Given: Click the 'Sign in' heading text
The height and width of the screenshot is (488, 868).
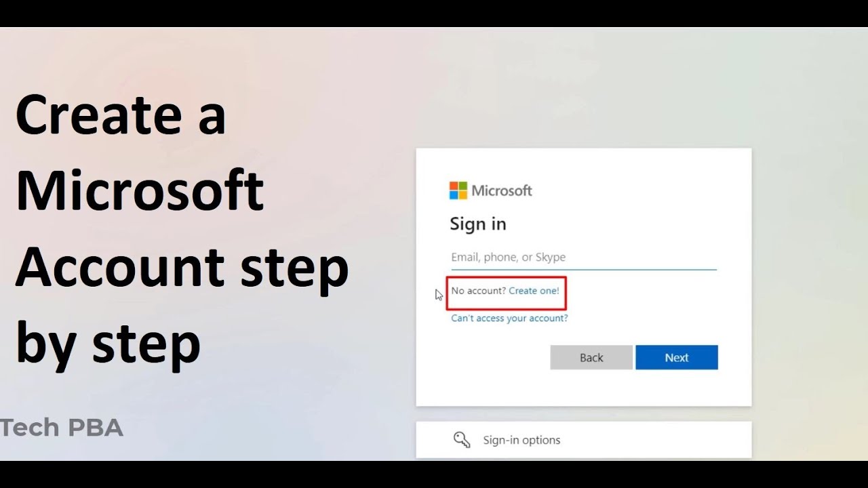Looking at the screenshot, I should pos(478,224).
